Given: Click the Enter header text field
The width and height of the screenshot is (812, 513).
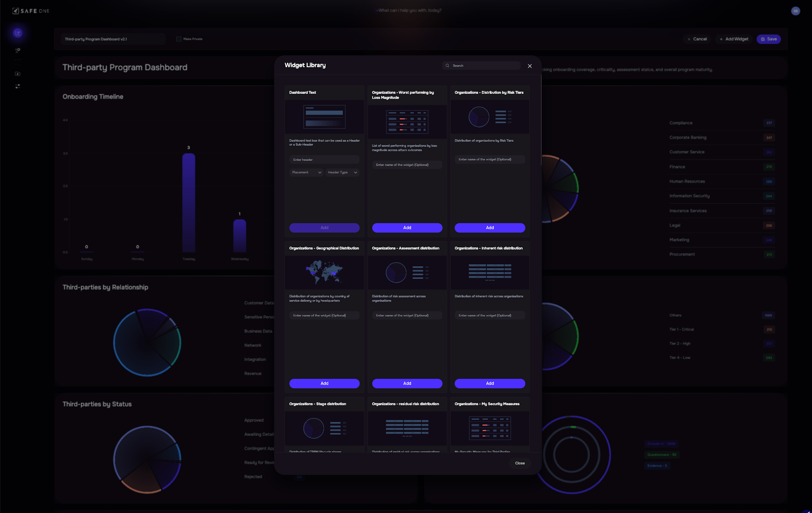Looking at the screenshot, I should click(x=324, y=160).
